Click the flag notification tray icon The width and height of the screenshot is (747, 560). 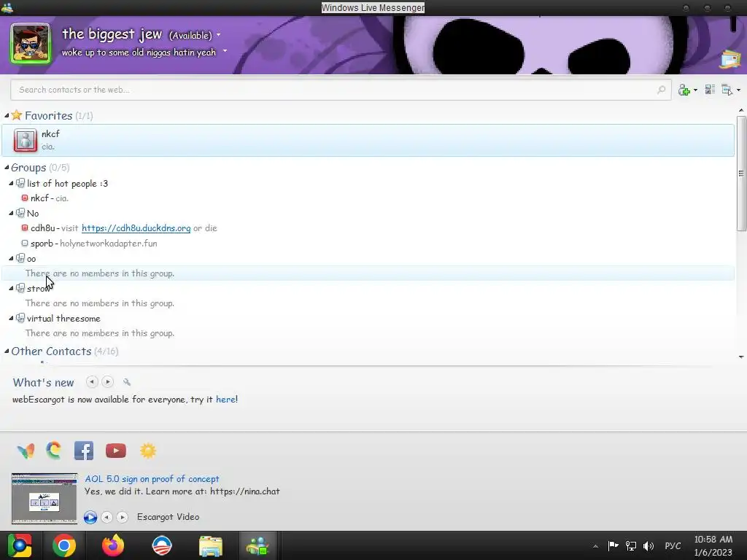click(x=613, y=545)
